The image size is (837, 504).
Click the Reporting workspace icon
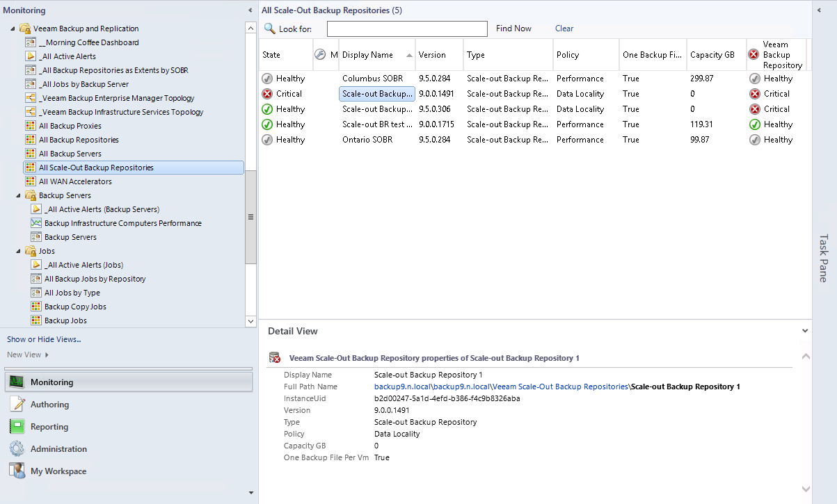point(17,426)
